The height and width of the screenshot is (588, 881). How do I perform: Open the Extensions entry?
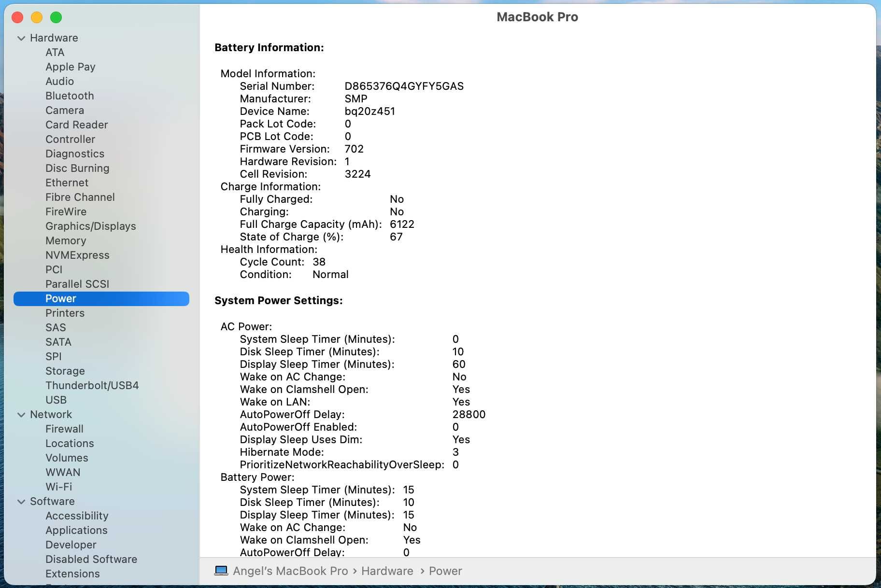pos(72,574)
